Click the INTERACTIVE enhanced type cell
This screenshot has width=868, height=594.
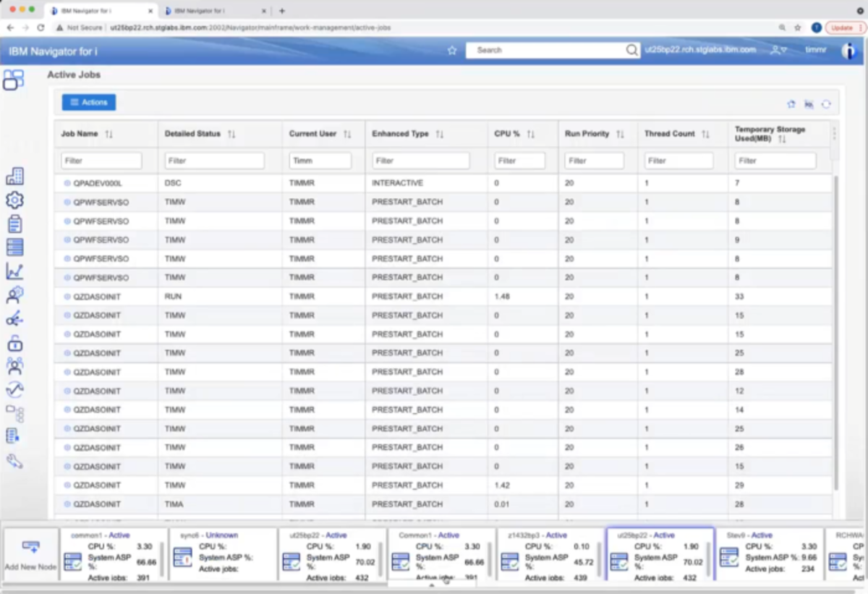coord(397,183)
